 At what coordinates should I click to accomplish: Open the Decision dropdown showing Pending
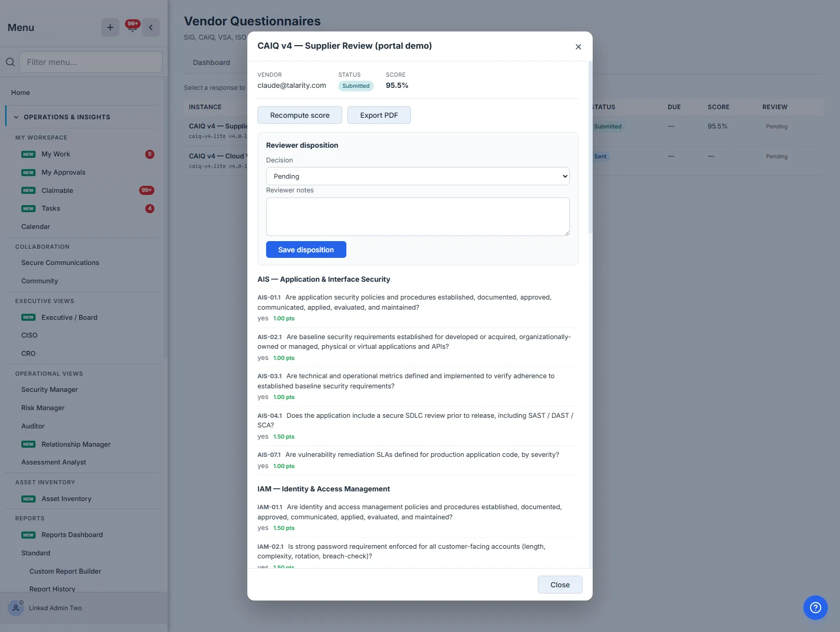[x=417, y=176]
